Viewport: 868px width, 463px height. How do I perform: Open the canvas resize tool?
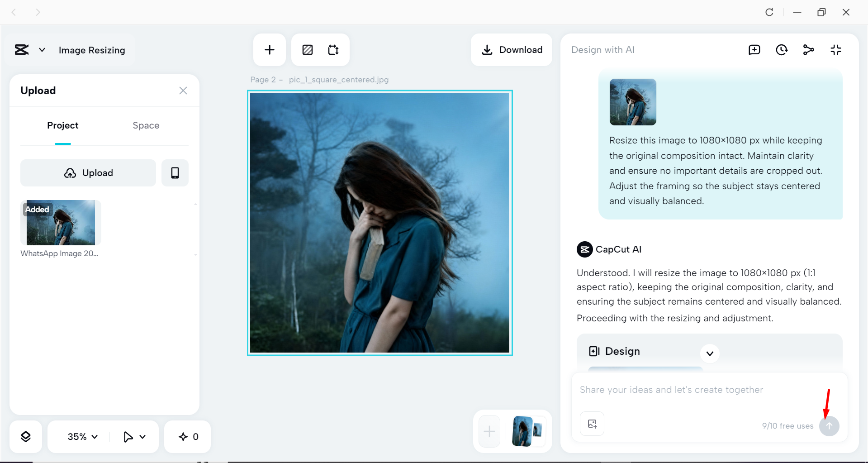(333, 50)
